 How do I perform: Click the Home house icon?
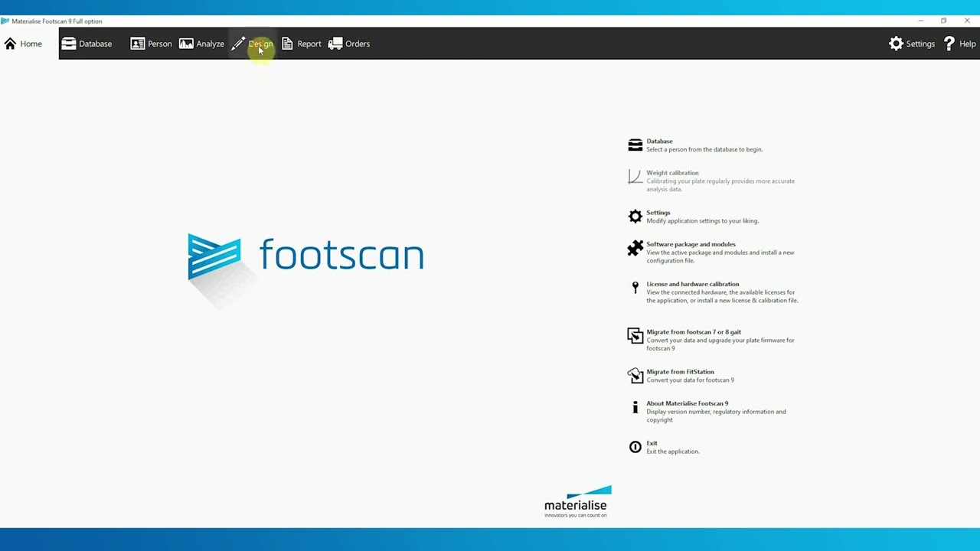[x=10, y=44]
